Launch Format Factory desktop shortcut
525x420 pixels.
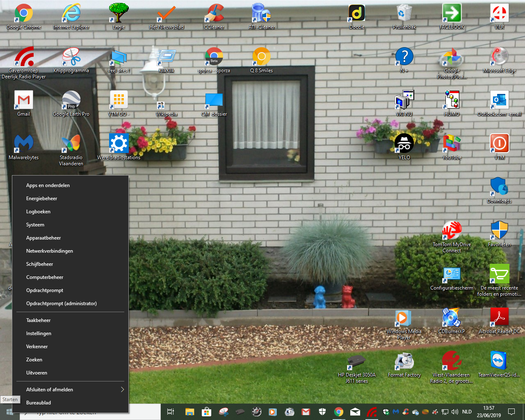(x=404, y=361)
